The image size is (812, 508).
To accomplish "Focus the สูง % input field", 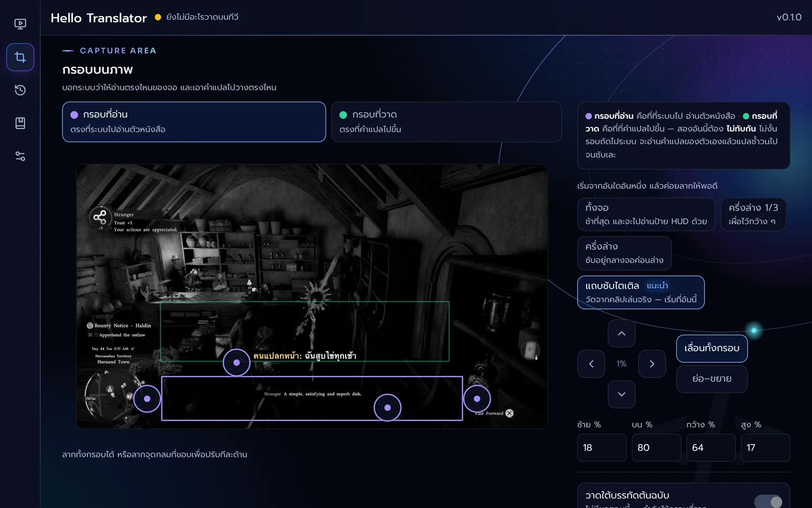I will [x=765, y=448].
